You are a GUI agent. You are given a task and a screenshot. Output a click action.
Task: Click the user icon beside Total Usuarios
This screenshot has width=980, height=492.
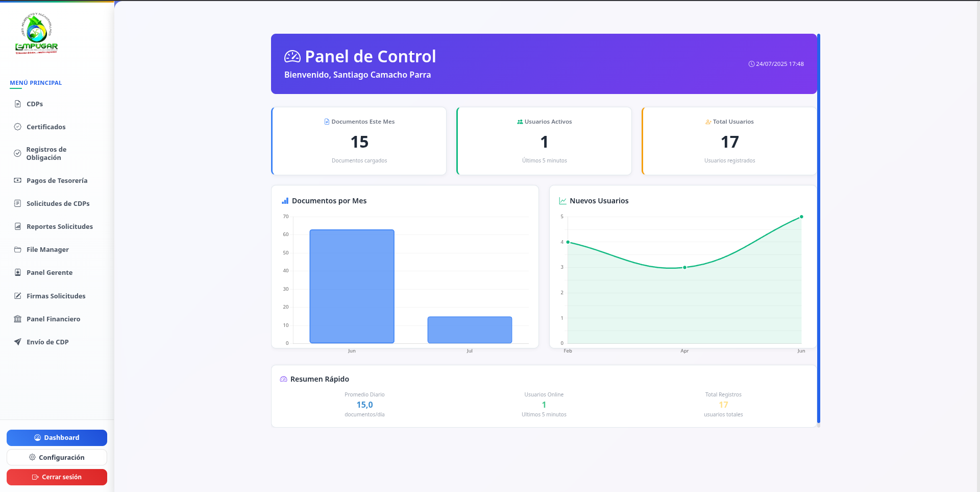(x=708, y=122)
